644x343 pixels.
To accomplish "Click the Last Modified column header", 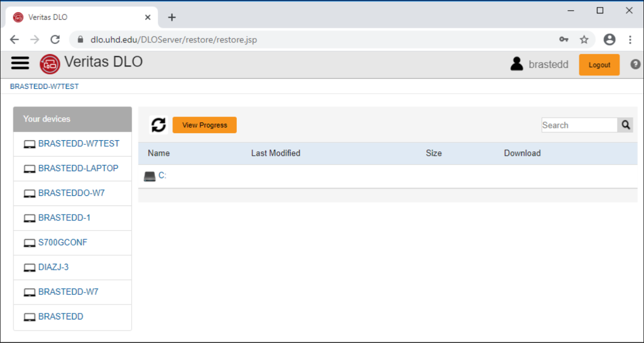I will (275, 153).
